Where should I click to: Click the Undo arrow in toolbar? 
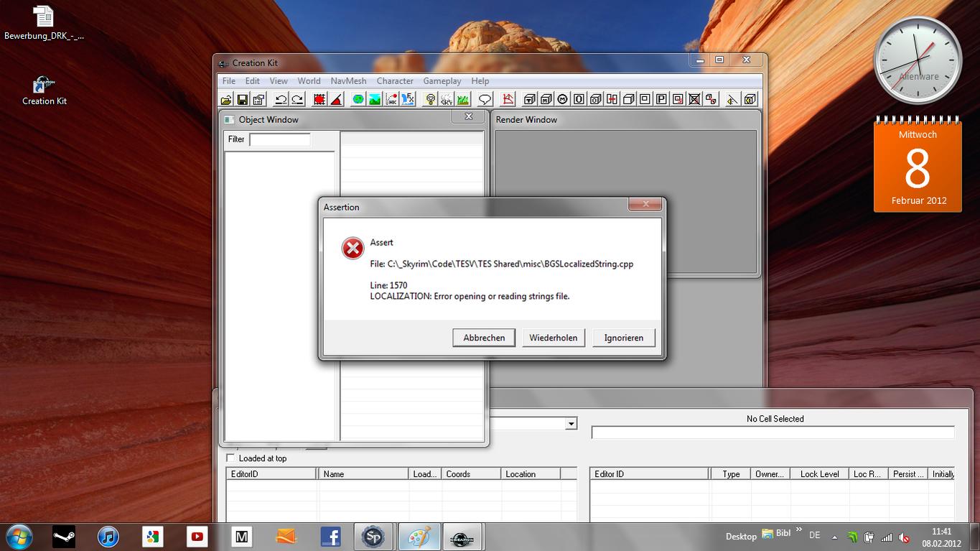(281, 99)
